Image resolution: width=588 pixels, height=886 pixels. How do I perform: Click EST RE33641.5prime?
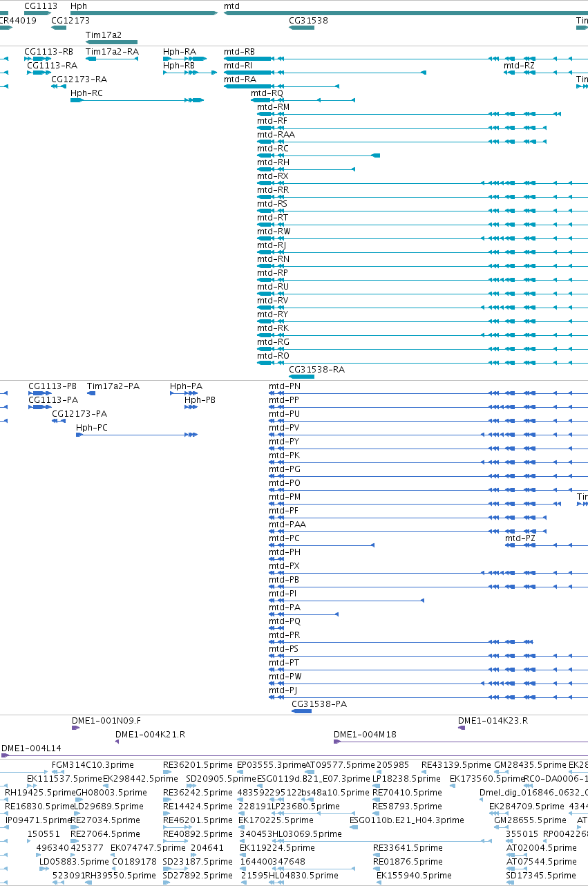[x=408, y=848]
